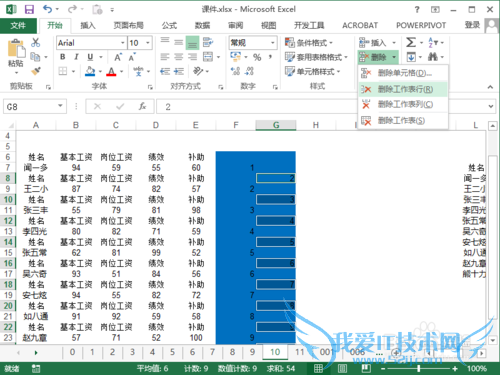
Task: Open 套用表格格式 dropdown
Action: [x=316, y=57]
